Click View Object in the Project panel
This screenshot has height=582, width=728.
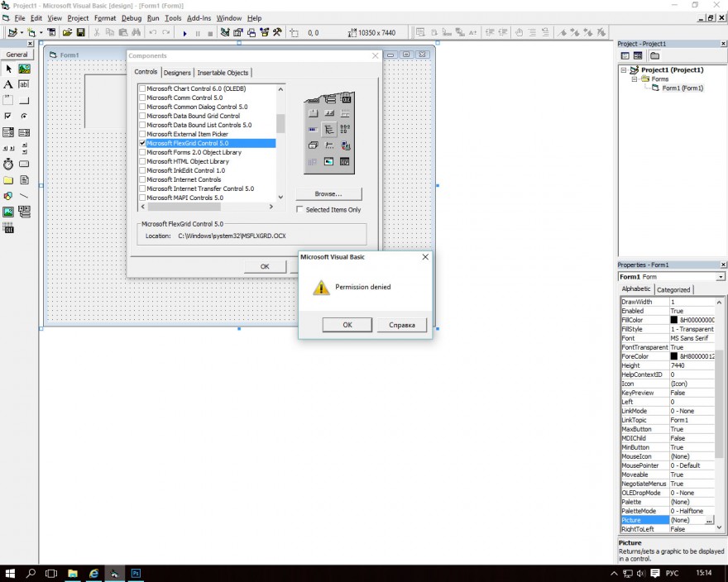click(638, 56)
